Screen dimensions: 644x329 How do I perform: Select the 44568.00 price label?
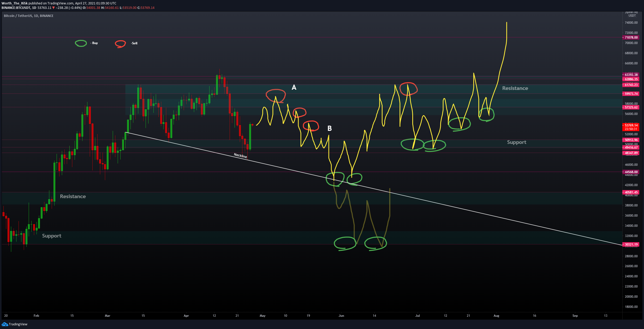pyautogui.click(x=631, y=172)
